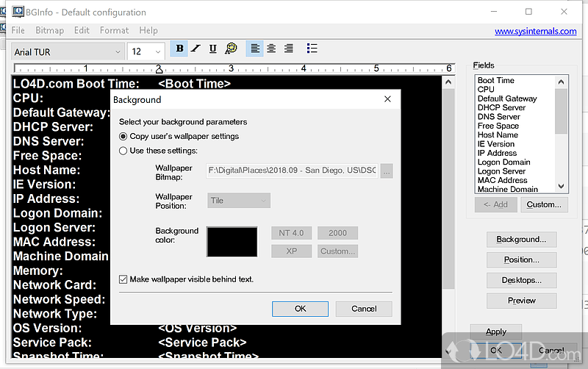Center align the text

click(x=271, y=49)
